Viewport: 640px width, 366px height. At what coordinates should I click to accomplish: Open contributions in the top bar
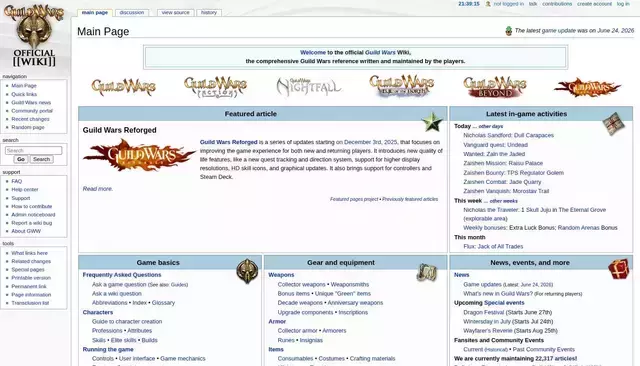(557, 4)
